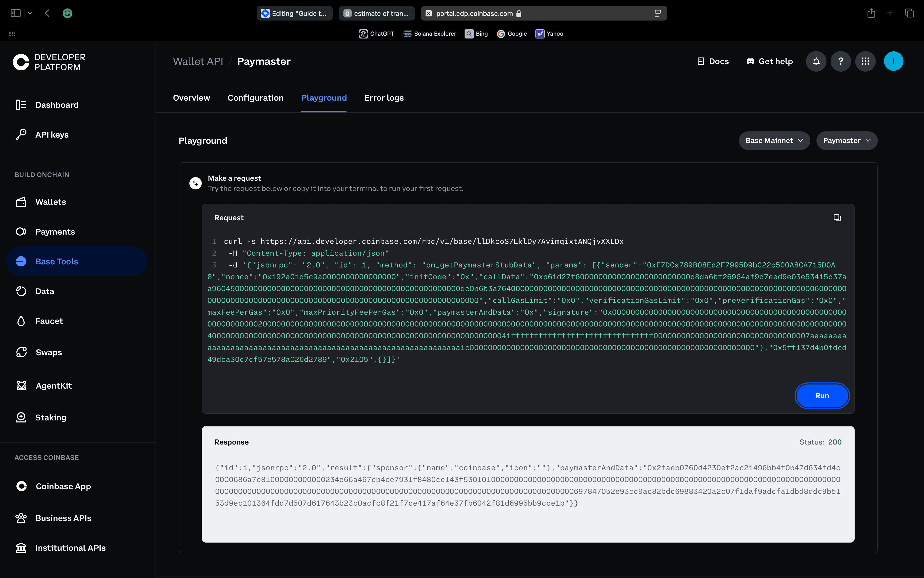Click the Get help link
924x578 pixels.
(x=769, y=61)
